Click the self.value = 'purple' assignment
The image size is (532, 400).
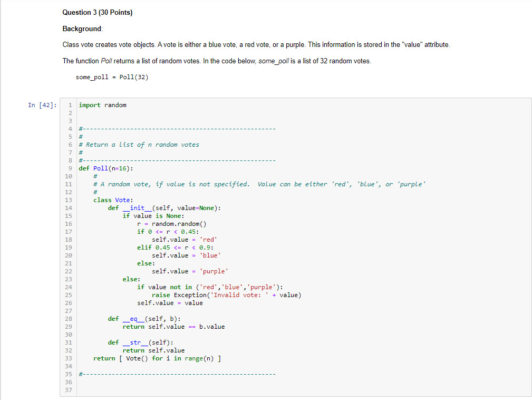click(190, 271)
